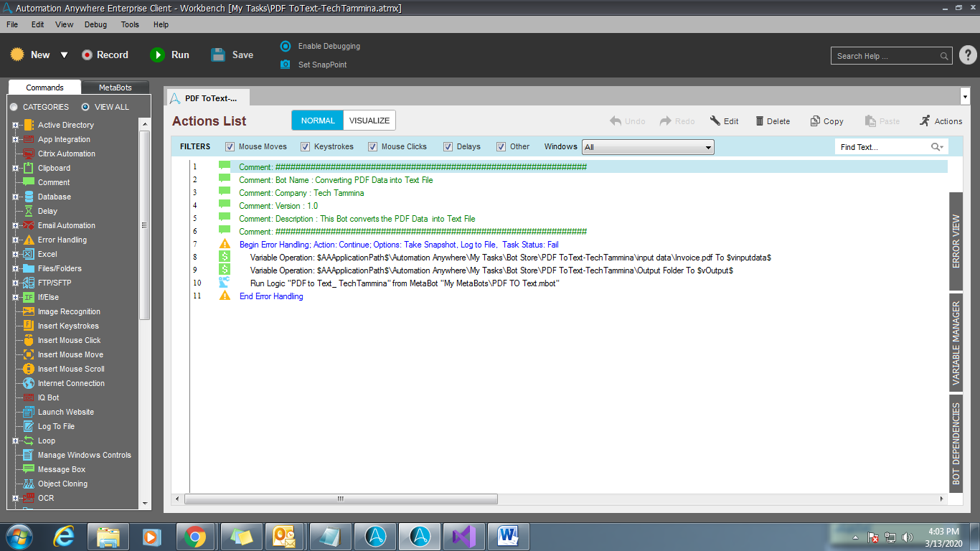Select the Internet Connection command icon

29,383
